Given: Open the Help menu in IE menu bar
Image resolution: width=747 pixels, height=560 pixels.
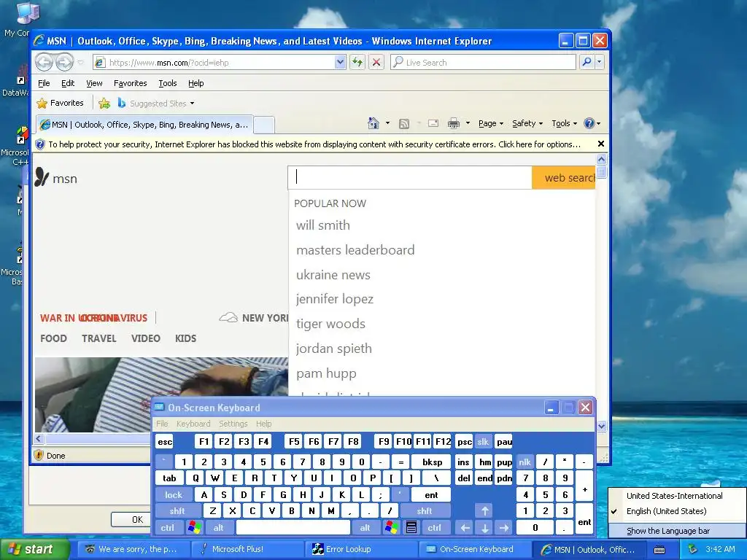Looking at the screenshot, I should [x=196, y=83].
